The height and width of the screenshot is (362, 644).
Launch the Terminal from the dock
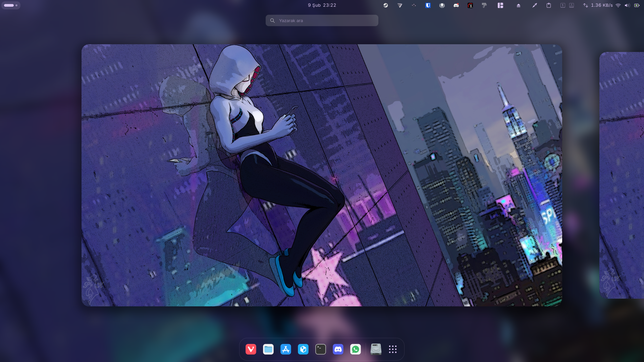coord(321,349)
